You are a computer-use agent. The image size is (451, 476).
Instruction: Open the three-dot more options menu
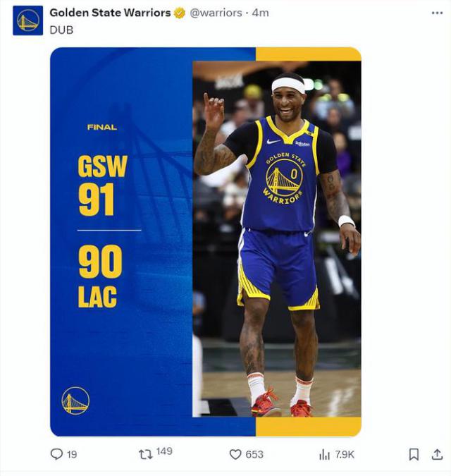point(437,13)
